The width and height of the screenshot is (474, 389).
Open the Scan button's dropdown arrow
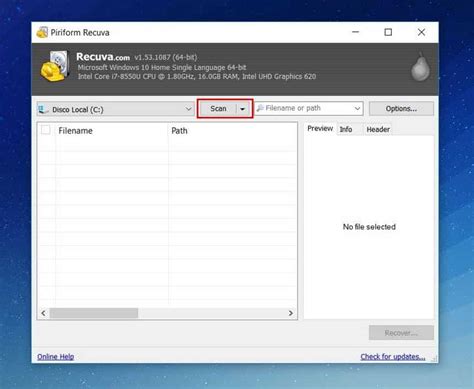tap(243, 109)
